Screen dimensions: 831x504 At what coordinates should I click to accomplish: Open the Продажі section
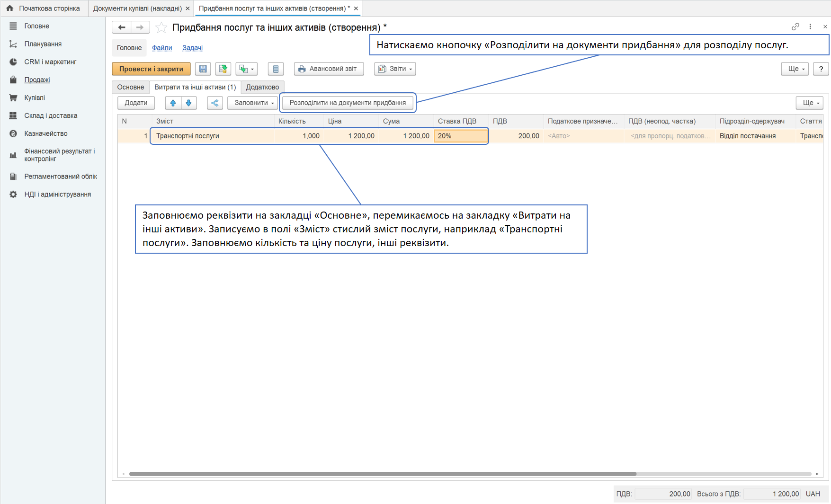pos(37,80)
